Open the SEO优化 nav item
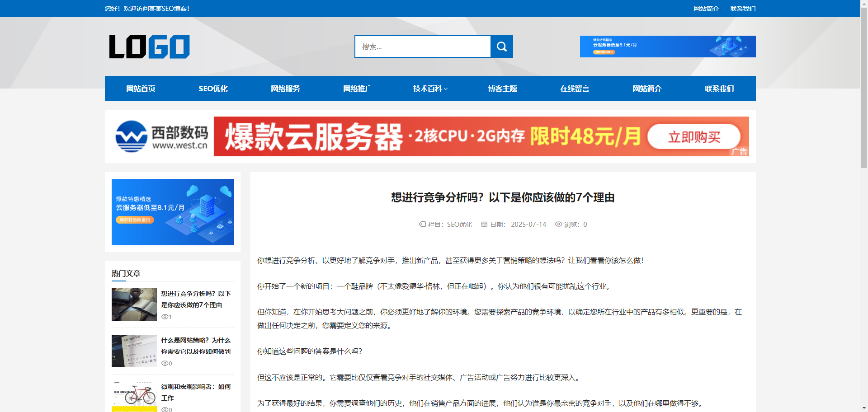Screen dimensions: 868x412 click(213, 89)
